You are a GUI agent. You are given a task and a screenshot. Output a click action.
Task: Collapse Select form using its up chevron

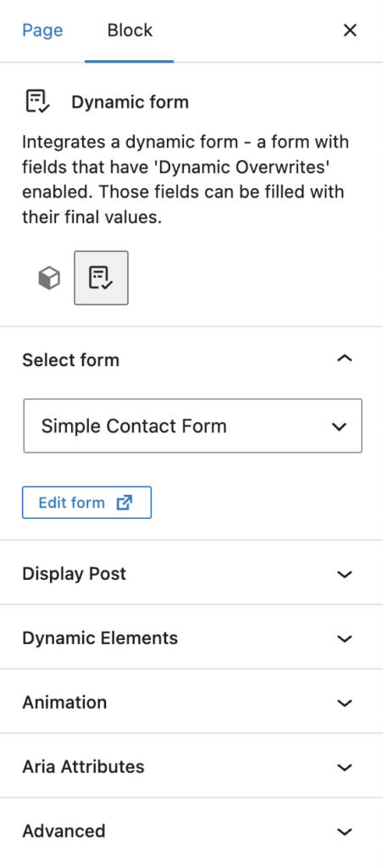coord(344,359)
